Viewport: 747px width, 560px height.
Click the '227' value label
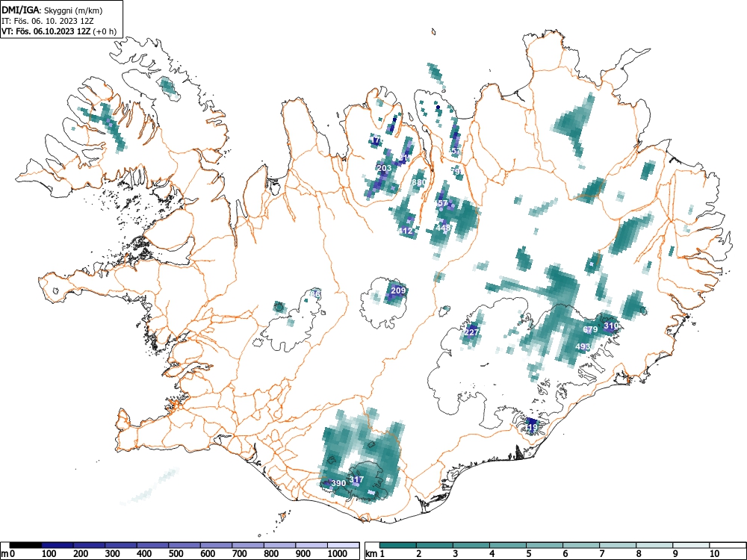point(471,332)
